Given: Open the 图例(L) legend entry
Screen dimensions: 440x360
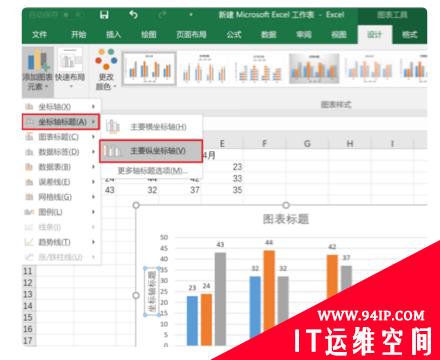Looking at the screenshot, I should (x=61, y=212).
